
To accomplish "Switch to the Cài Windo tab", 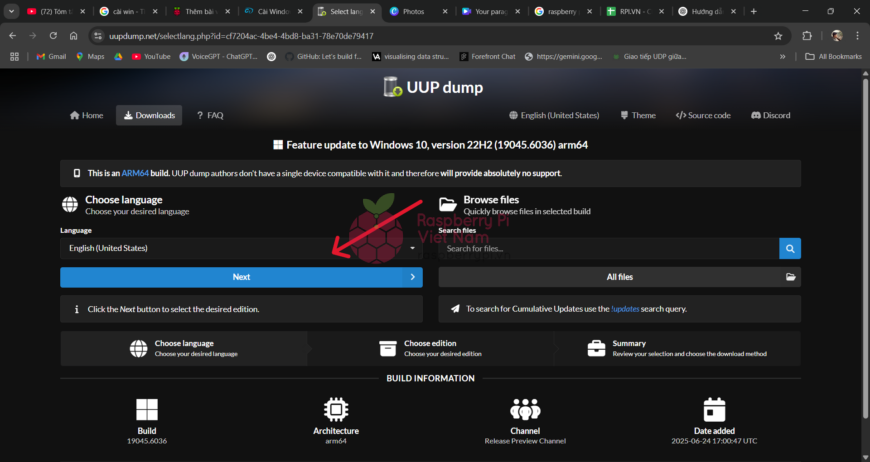I will point(275,12).
